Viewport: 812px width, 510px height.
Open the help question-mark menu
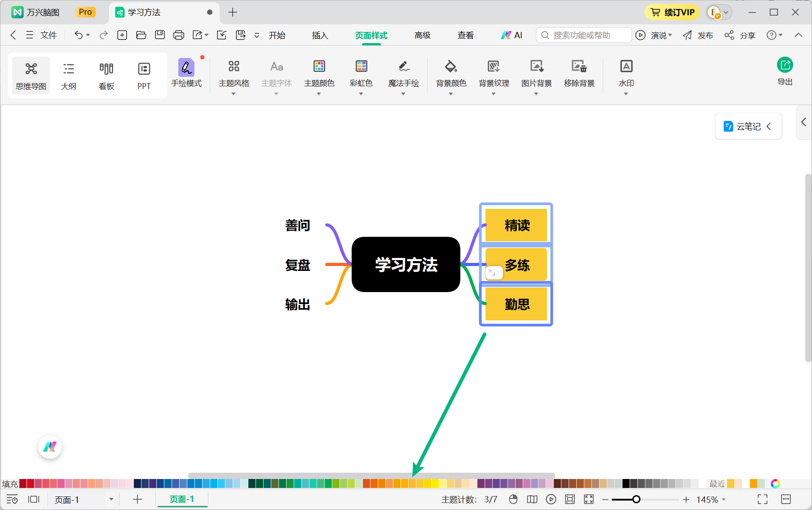(x=774, y=35)
